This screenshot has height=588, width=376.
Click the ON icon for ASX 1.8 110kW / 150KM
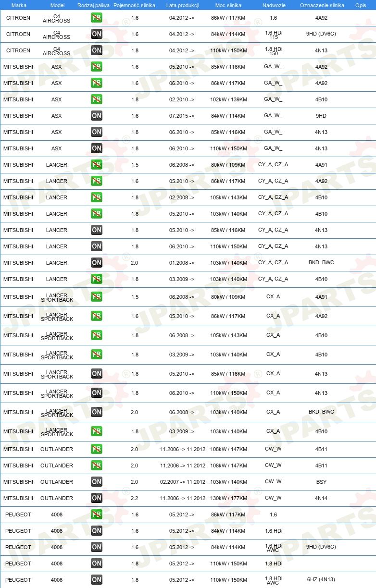coord(97,148)
